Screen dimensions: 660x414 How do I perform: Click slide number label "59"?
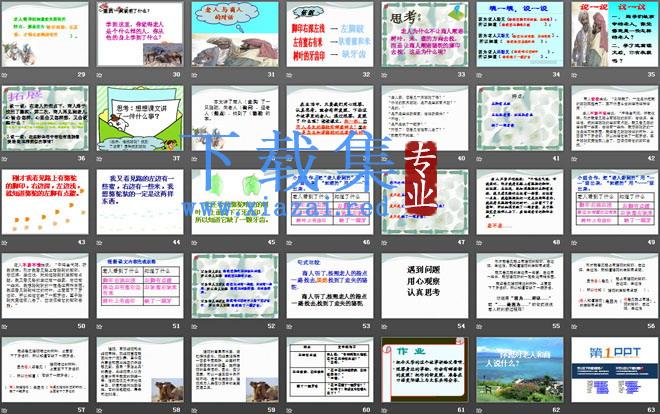point(271,410)
